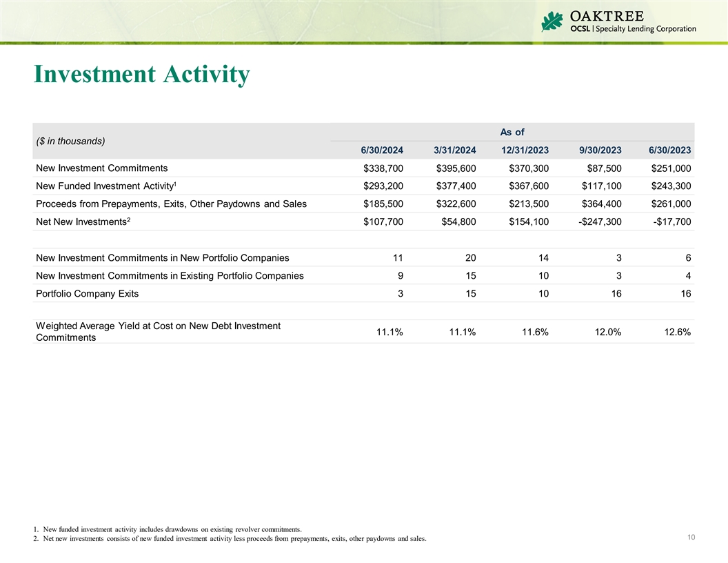Click the Proceeds from Prepayments row label

[x=170, y=204]
